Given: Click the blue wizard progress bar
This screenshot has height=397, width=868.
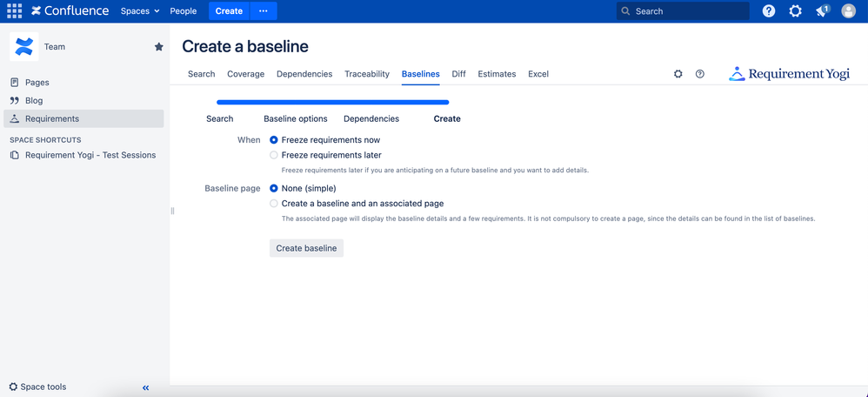Looking at the screenshot, I should click(333, 102).
